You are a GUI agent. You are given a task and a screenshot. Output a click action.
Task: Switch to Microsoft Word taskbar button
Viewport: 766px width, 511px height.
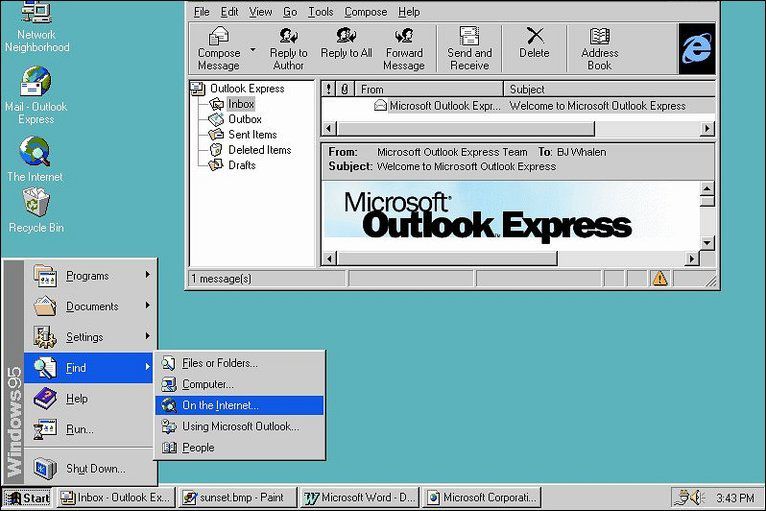360,498
